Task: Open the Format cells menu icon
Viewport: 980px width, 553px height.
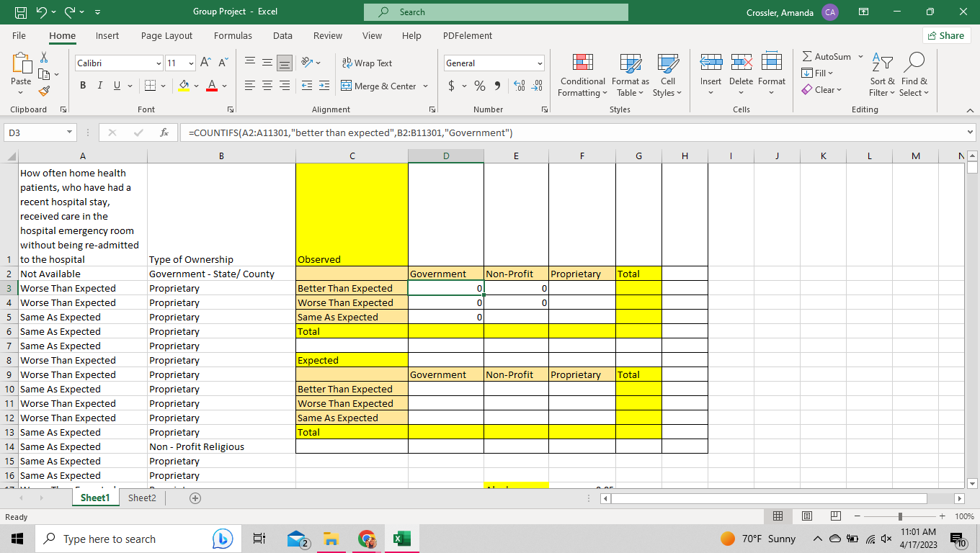Action: point(771,63)
